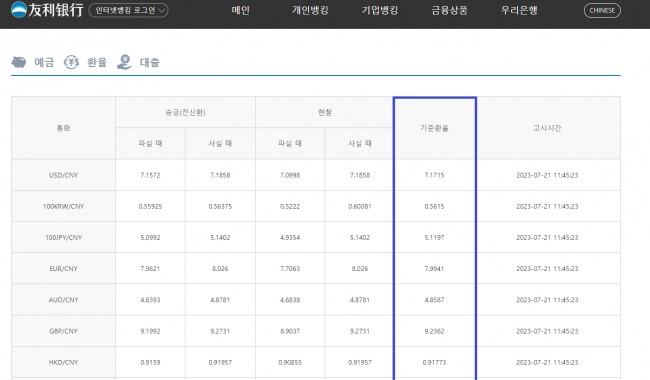This screenshot has width=650, height=380.
Task: Click the JPY cash value 4.9354
Action: pos(290,237)
